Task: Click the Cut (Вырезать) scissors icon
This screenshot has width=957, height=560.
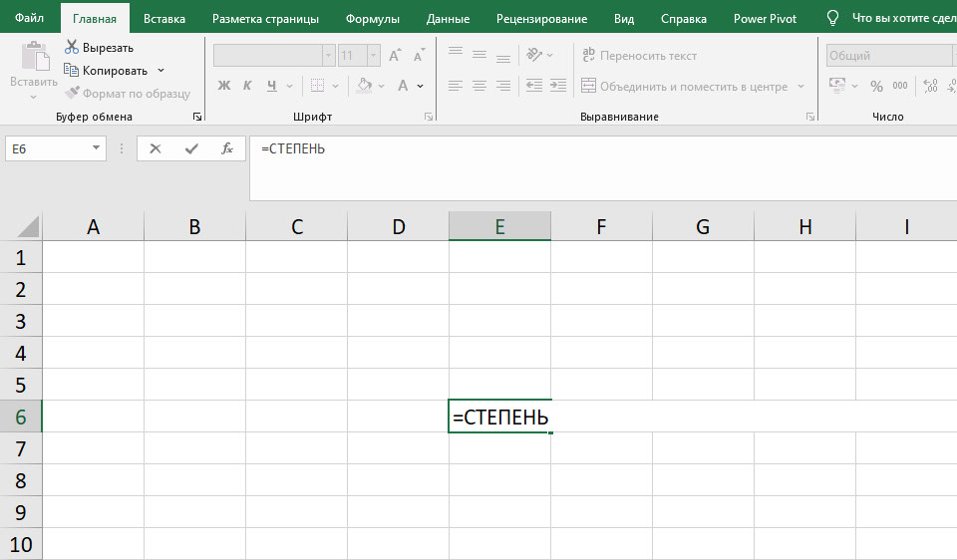Action: coord(72,47)
